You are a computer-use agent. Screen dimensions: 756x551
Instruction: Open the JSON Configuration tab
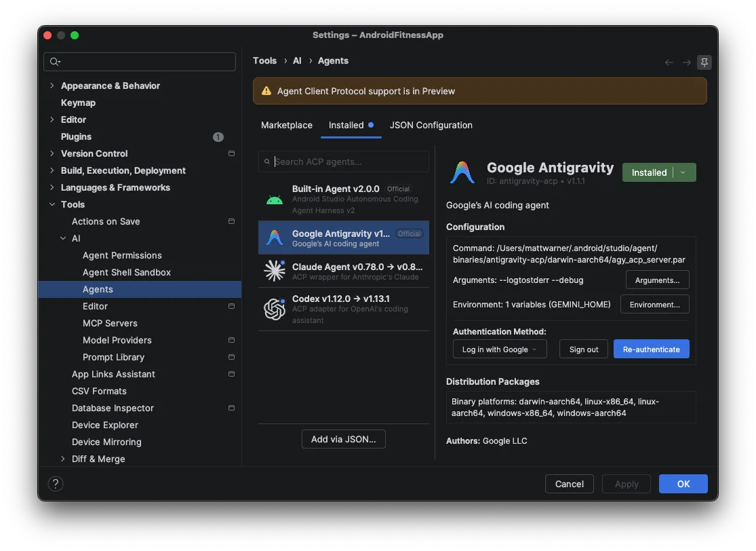[x=431, y=126]
